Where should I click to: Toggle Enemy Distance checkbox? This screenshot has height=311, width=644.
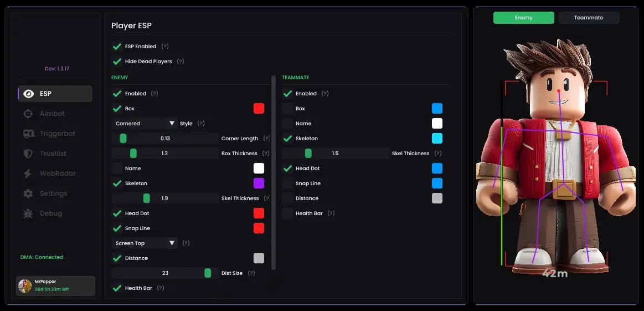pyautogui.click(x=117, y=258)
